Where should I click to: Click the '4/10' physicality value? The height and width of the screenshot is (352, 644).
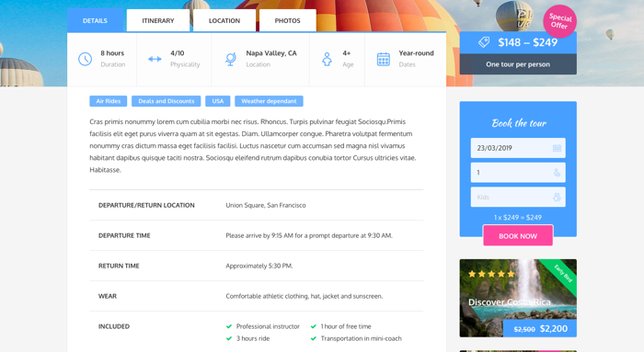coord(177,53)
